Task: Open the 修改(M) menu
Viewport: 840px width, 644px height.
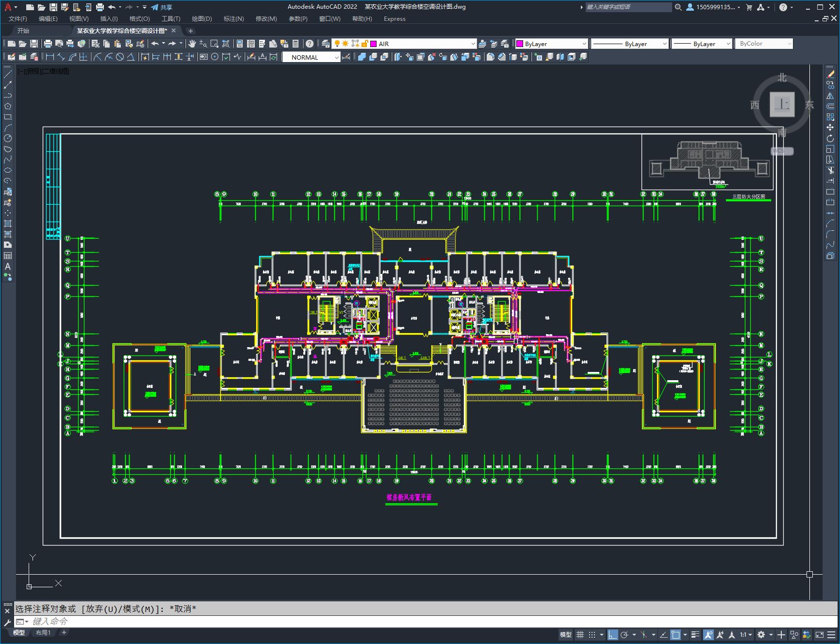Action: [x=266, y=19]
